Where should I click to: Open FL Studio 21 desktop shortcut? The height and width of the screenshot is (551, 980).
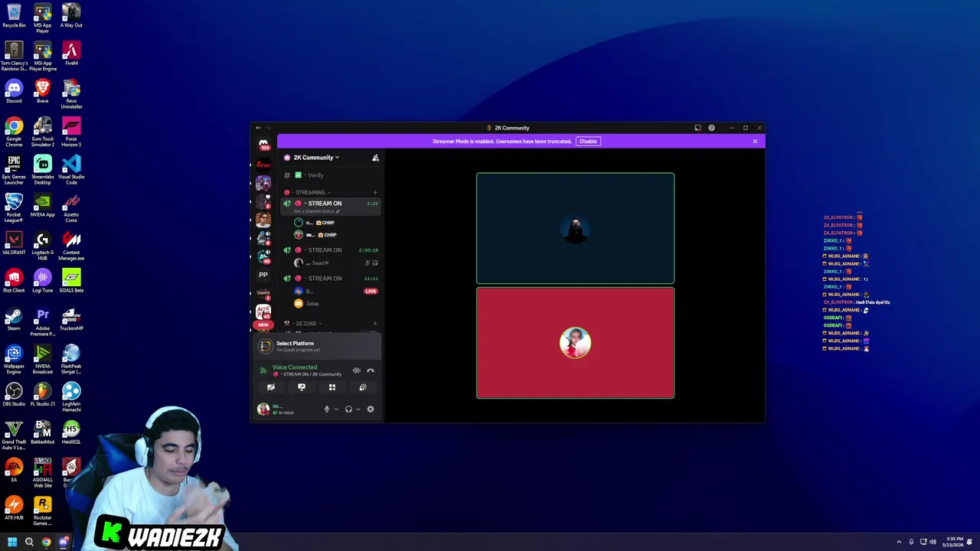(43, 394)
